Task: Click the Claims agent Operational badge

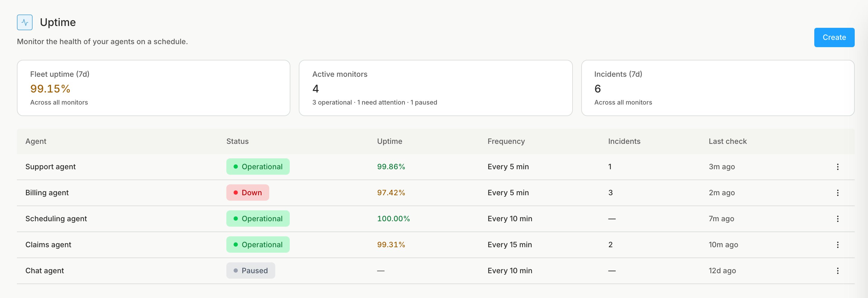Action: (258, 245)
